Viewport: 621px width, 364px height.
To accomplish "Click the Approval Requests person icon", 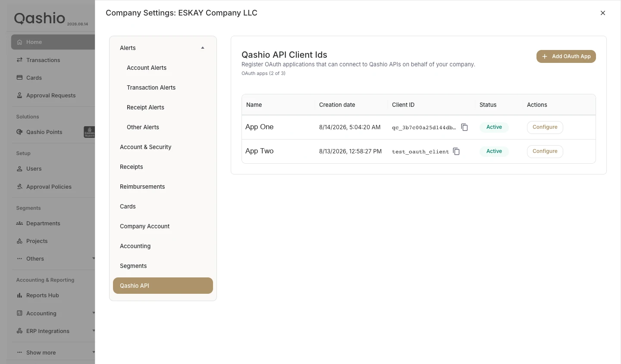I will [x=19, y=95].
